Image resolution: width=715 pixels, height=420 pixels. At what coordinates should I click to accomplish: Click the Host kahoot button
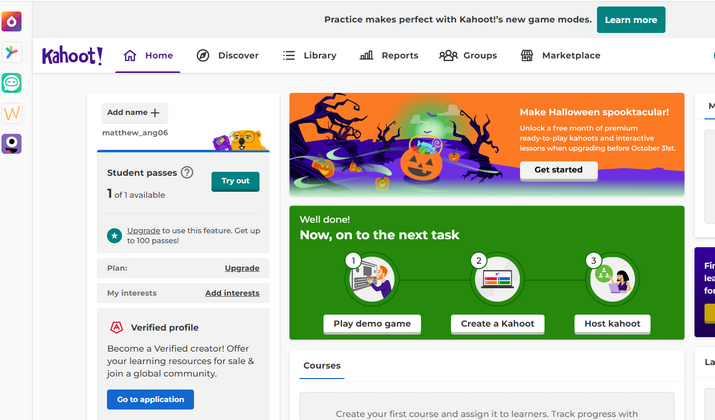[x=612, y=324]
